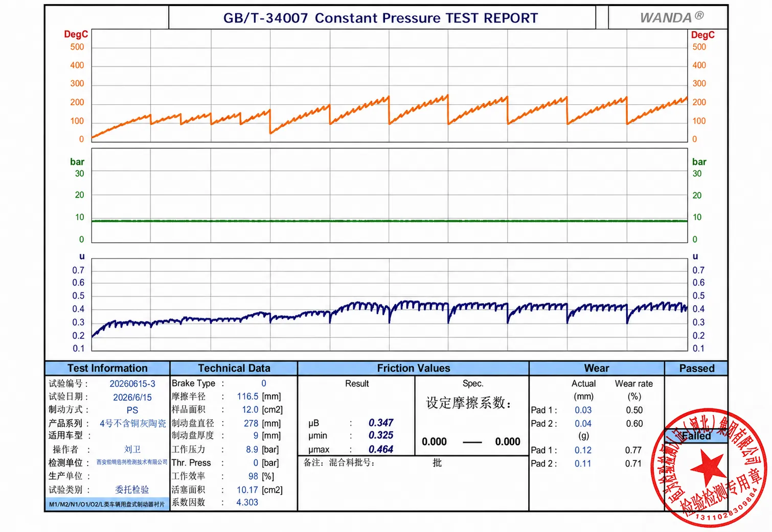Click the wear rate value 0.77
The image size is (772, 532).
click(x=633, y=450)
